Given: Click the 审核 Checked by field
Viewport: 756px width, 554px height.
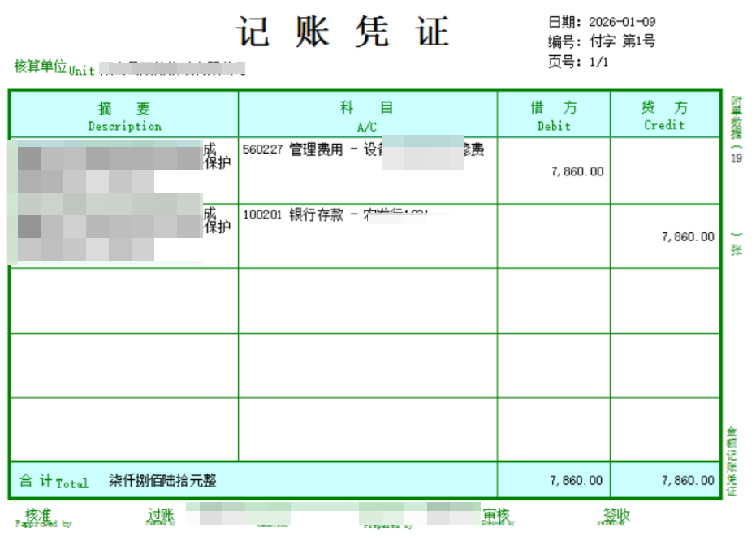Looking at the screenshot, I should coord(496,517).
